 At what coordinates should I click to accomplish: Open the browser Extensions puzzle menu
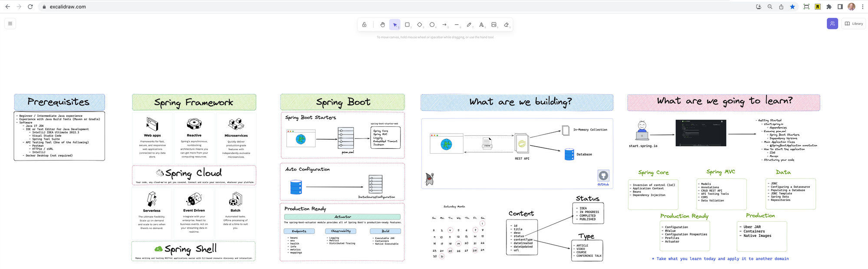click(829, 7)
